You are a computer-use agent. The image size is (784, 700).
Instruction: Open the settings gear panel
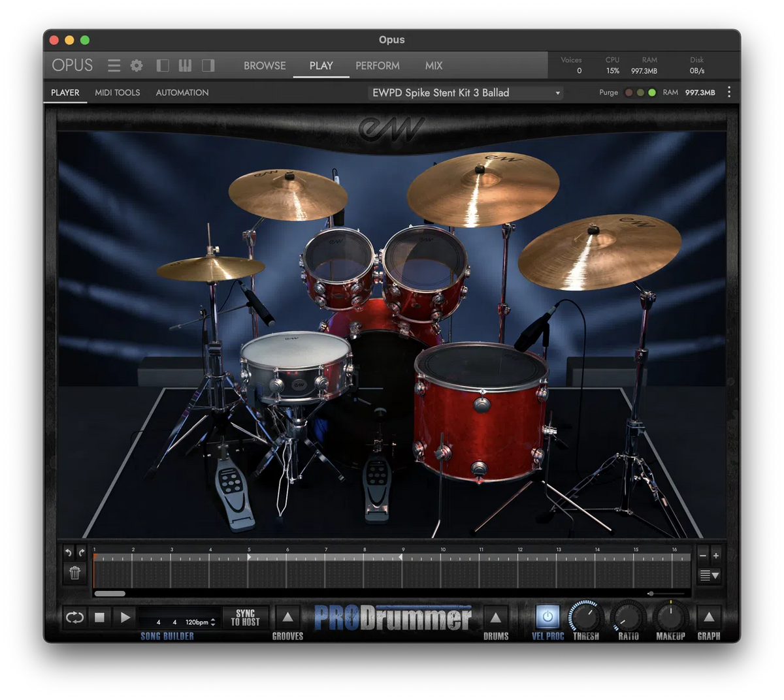tap(136, 65)
